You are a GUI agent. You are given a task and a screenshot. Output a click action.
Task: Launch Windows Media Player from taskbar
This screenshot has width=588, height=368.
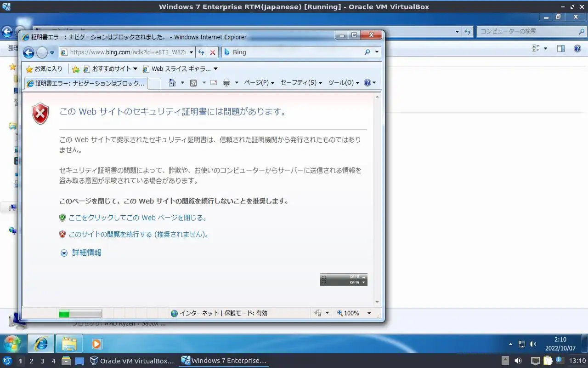point(96,344)
